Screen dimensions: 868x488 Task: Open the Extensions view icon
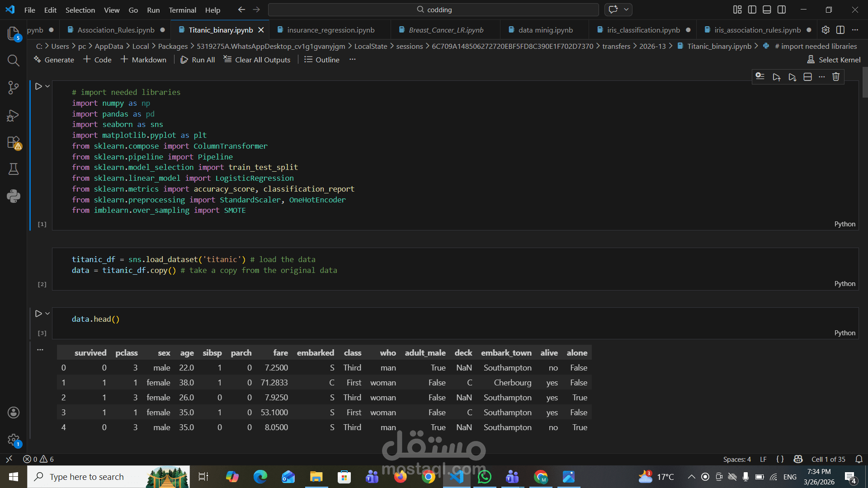pyautogui.click(x=13, y=142)
